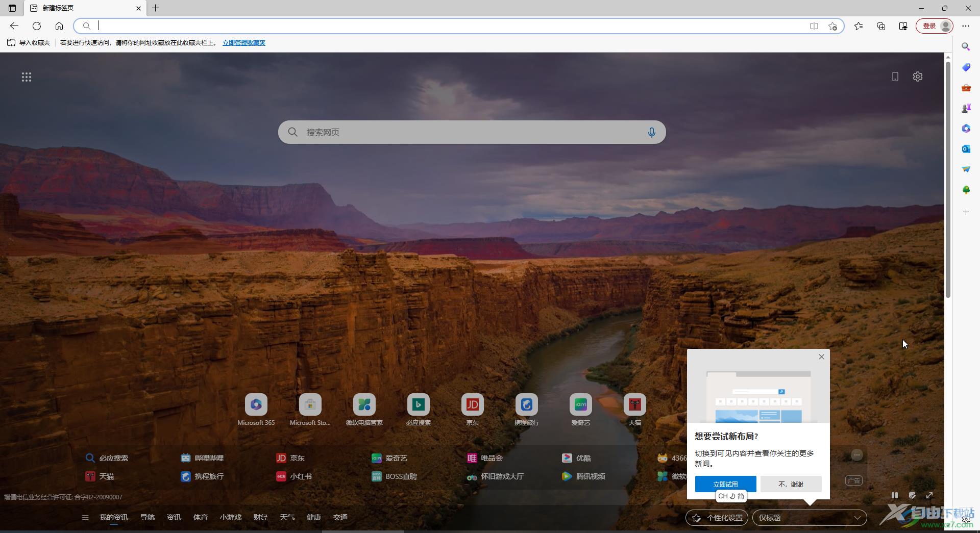This screenshot has width=980, height=533.
Task: Select the 体育 news tab
Action: tap(200, 518)
